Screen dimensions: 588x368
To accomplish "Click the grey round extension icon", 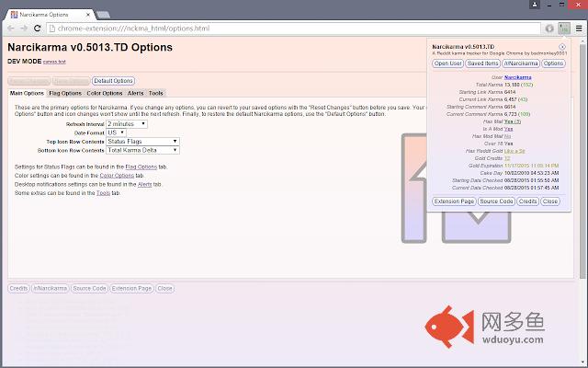I will pos(549,29).
